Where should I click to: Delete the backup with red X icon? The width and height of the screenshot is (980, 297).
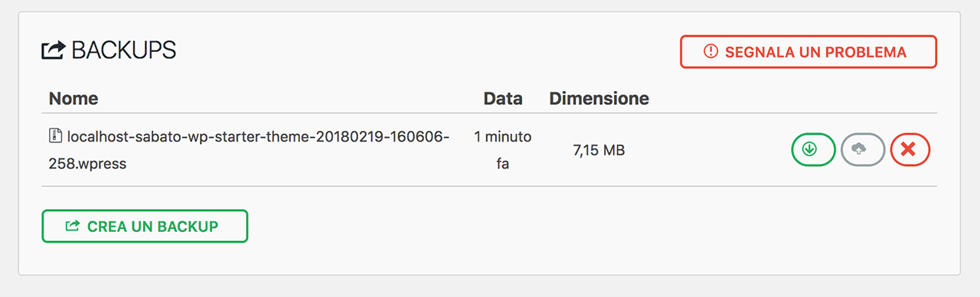click(910, 149)
